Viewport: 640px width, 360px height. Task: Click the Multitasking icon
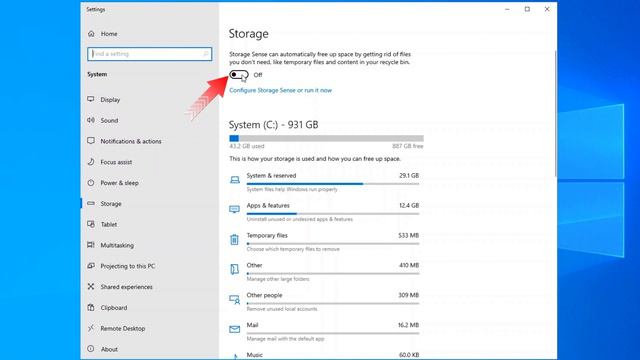(x=91, y=245)
